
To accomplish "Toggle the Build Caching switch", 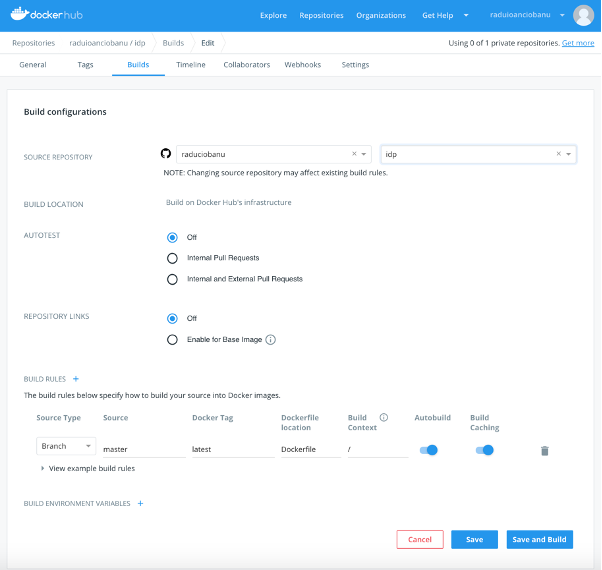I will coord(485,450).
